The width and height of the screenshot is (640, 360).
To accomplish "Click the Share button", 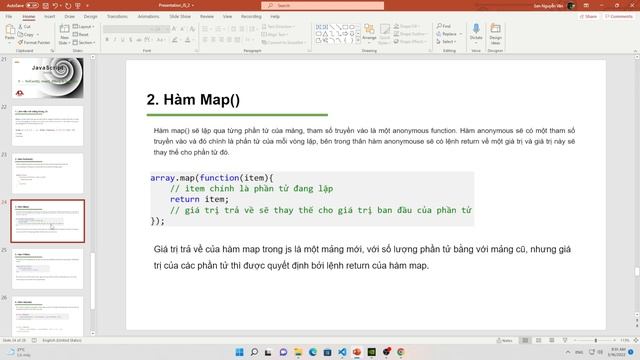I will (588, 17).
